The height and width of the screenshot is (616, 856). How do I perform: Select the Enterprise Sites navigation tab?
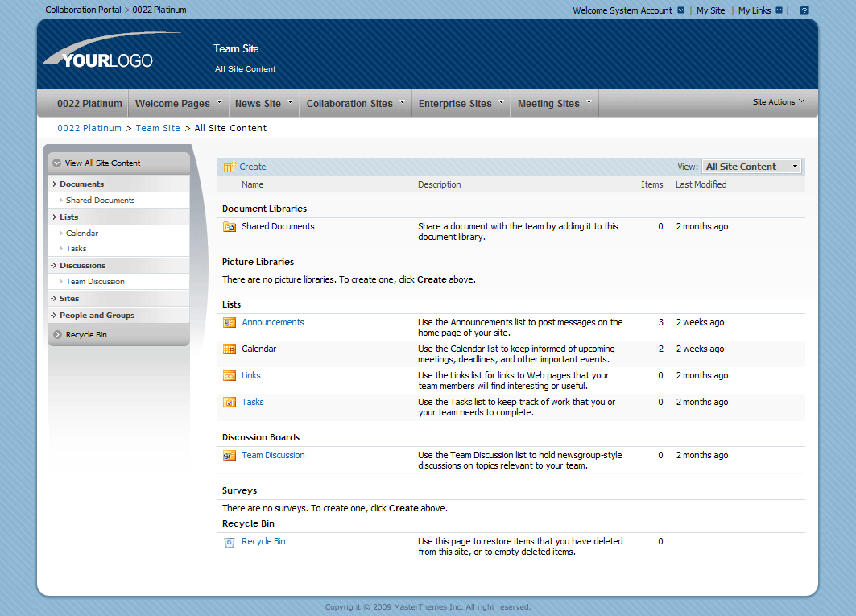point(461,104)
